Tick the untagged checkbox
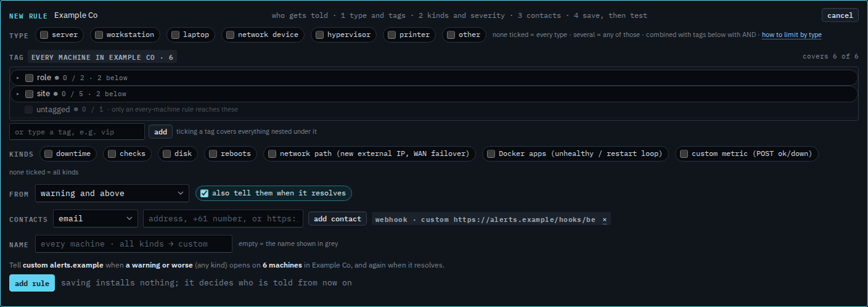 click(29, 109)
